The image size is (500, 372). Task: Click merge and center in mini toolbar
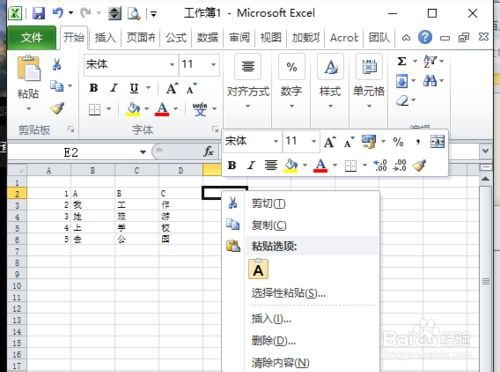437,142
